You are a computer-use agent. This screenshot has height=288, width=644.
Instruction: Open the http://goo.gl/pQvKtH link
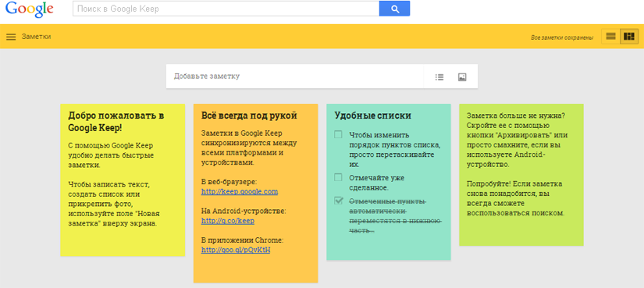click(x=236, y=251)
